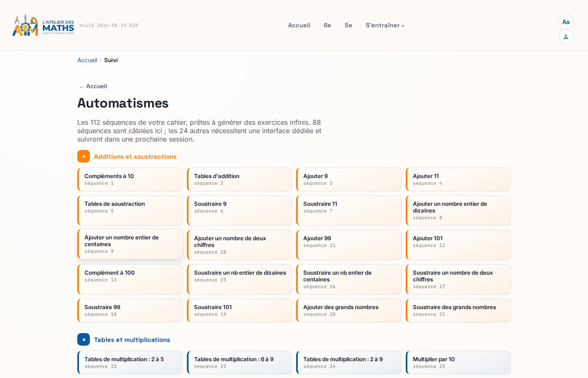Open Soustraire un nb entier de centaines
This screenshot has height=378, width=588.
coord(349,279)
